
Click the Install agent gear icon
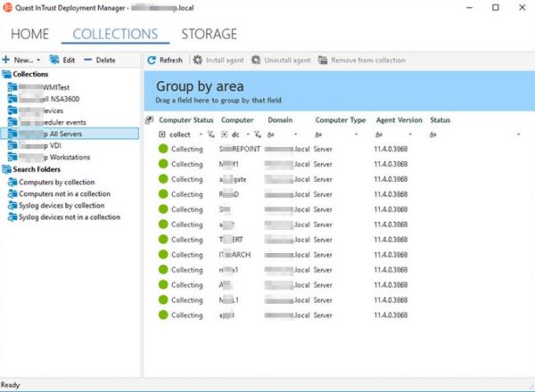tap(195, 61)
